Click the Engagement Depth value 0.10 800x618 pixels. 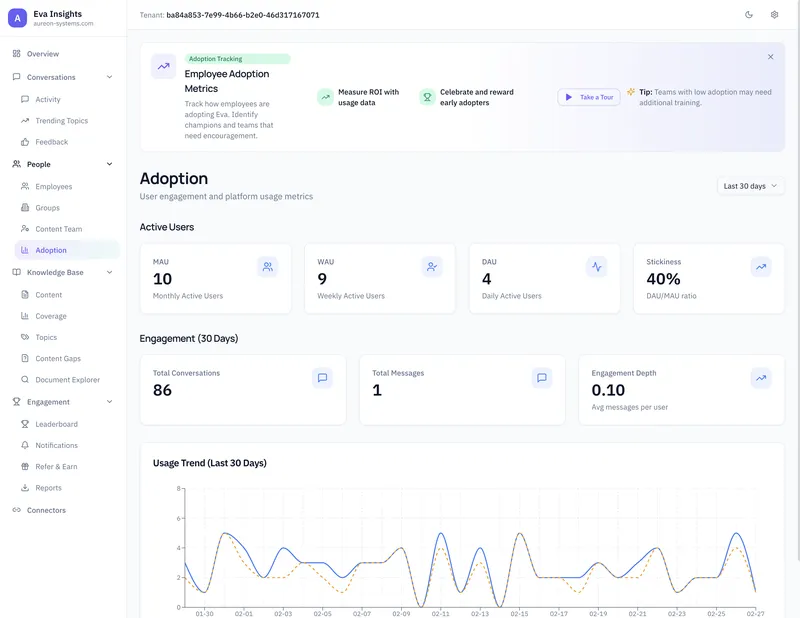608,390
